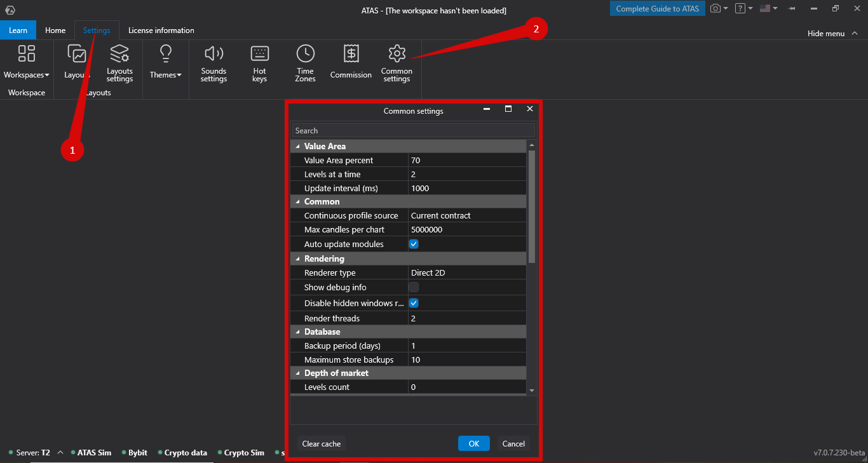Expand the server status chevron arrow
This screenshot has width=868, height=463.
coord(60,453)
